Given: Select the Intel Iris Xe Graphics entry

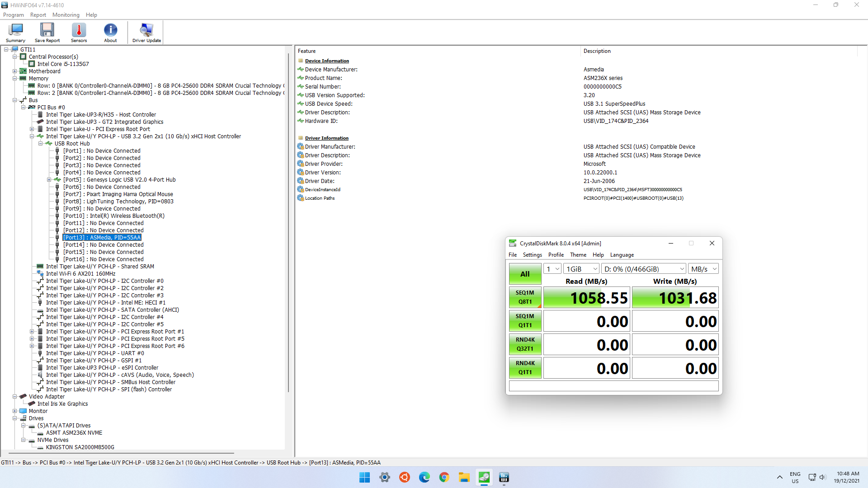Looking at the screenshot, I should pyautogui.click(x=62, y=404).
